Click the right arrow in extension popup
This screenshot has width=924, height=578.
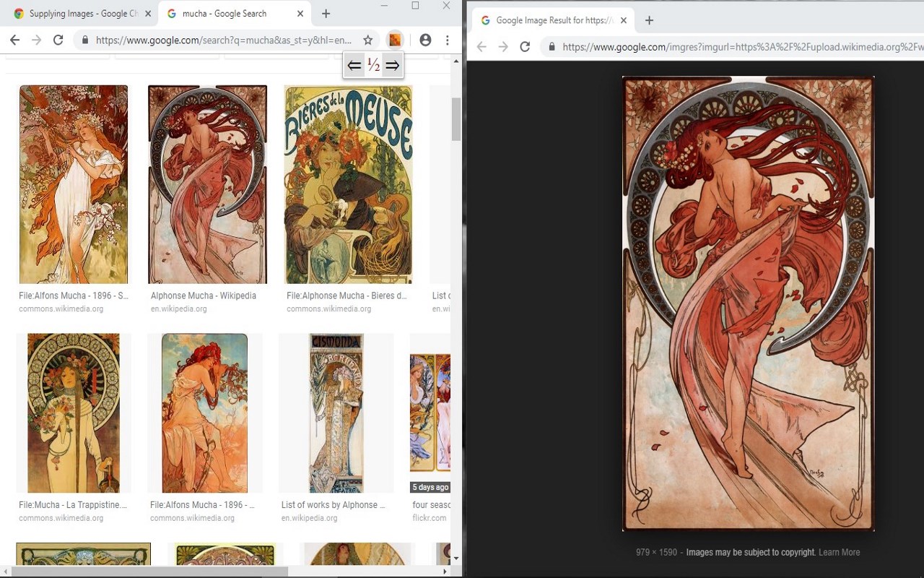(x=392, y=66)
